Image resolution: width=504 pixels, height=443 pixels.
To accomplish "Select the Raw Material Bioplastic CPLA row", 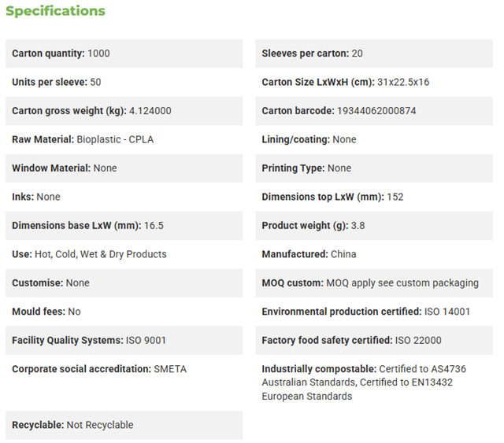I will tap(124, 139).
